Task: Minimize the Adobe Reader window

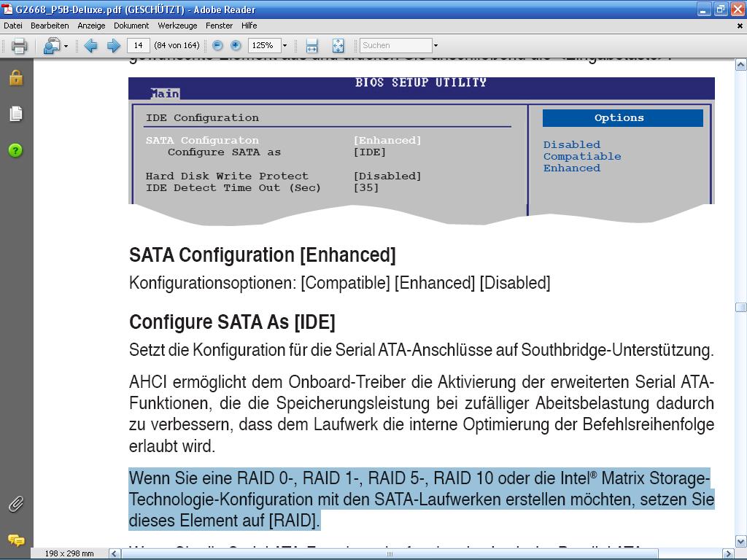Action: pos(704,9)
